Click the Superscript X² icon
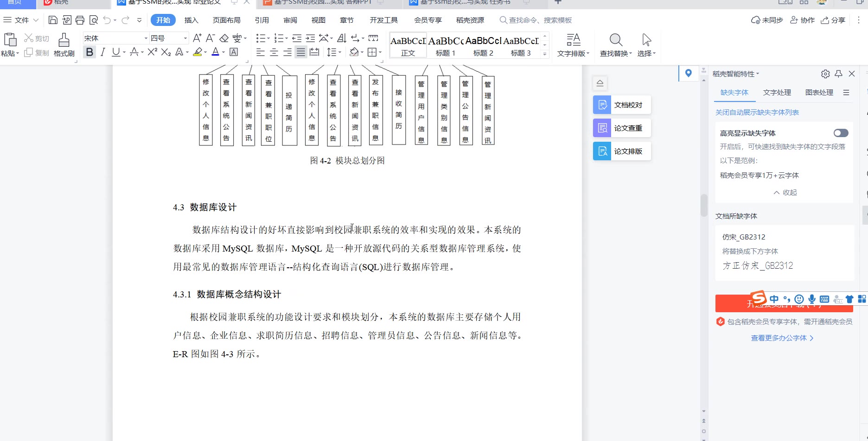Screen dimensions: 868x441 [x=152, y=52]
